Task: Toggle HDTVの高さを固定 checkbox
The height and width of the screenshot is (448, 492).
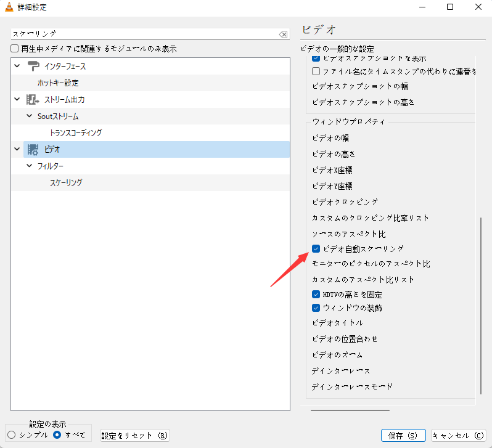Action: click(316, 294)
